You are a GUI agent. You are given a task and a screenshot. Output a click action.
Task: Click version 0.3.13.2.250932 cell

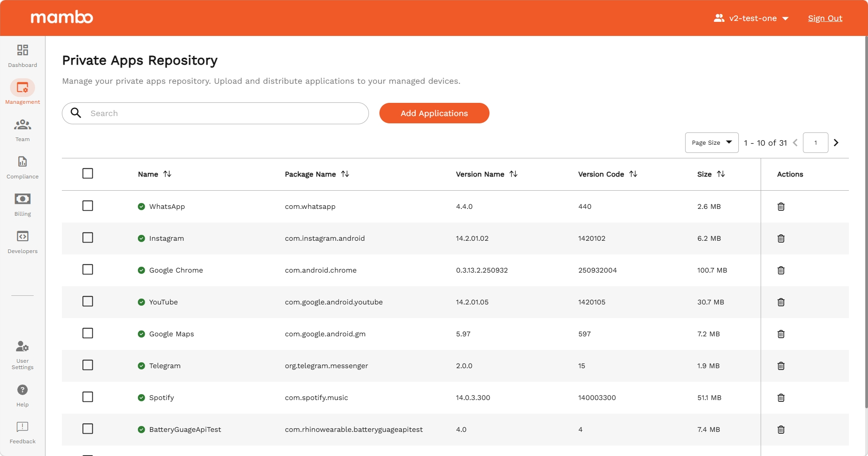point(482,270)
